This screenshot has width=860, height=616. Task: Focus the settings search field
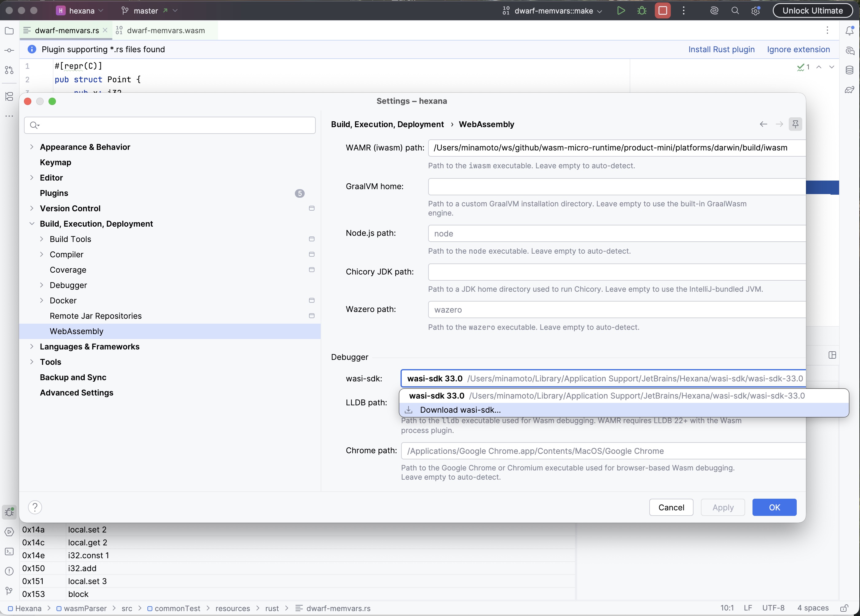click(x=170, y=125)
